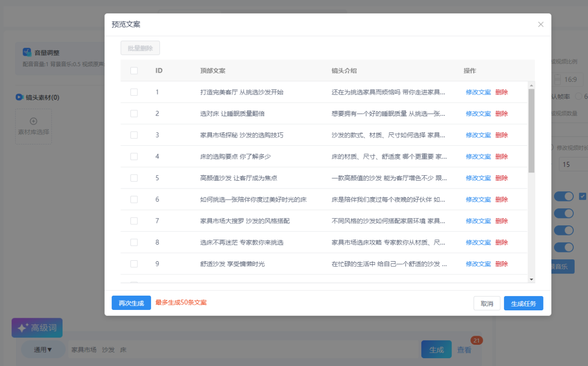This screenshot has height=366, width=588.
Task: Cancel the dialog with 取消 button
Action: coord(487,303)
